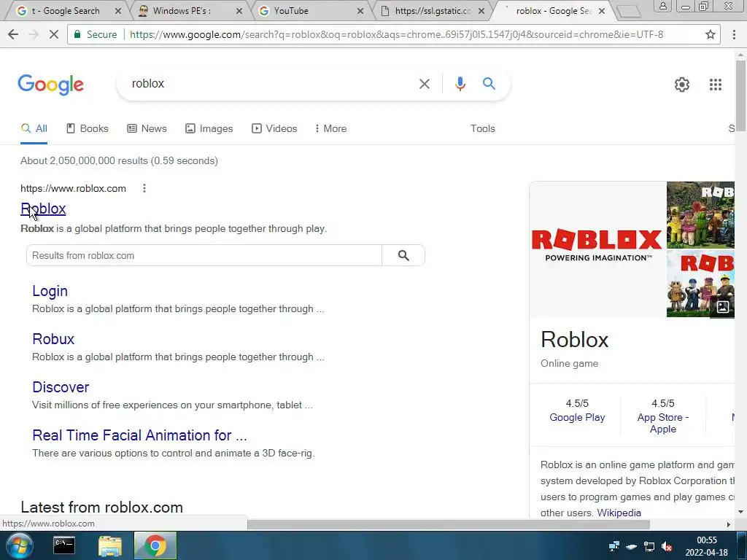The width and height of the screenshot is (747, 560).
Task: Click the 'About 2,050,000,000 results' text
Action: 119,160
